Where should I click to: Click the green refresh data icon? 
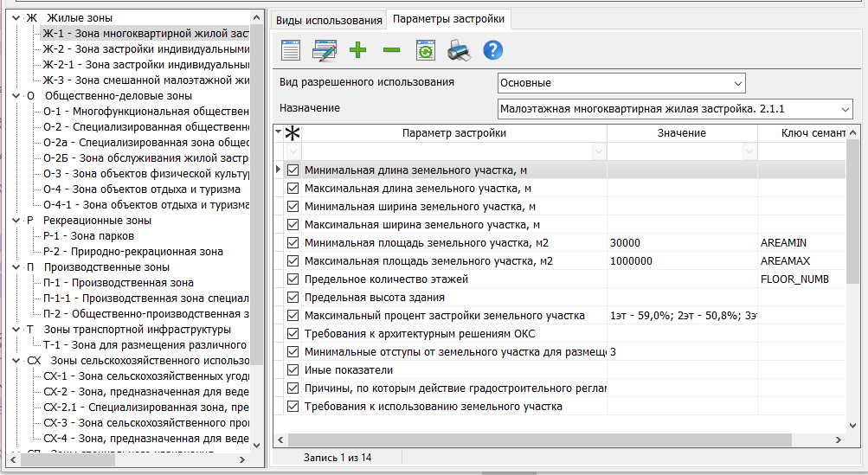pos(425,50)
